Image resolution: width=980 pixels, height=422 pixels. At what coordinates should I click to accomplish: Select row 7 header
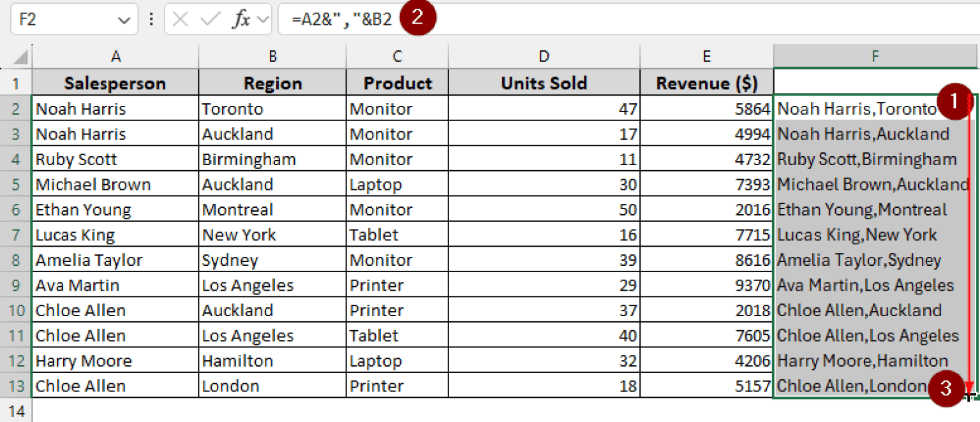(16, 235)
